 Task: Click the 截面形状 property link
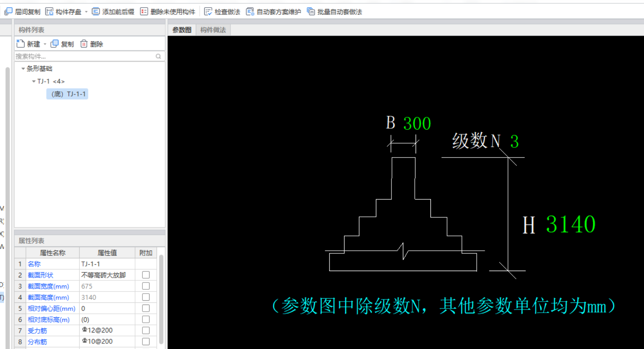[41, 275]
